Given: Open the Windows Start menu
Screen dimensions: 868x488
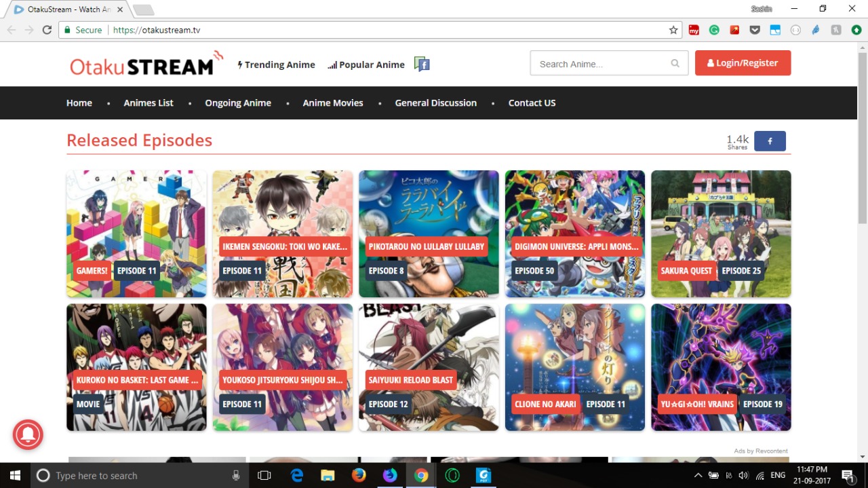Looking at the screenshot, I should [15, 475].
